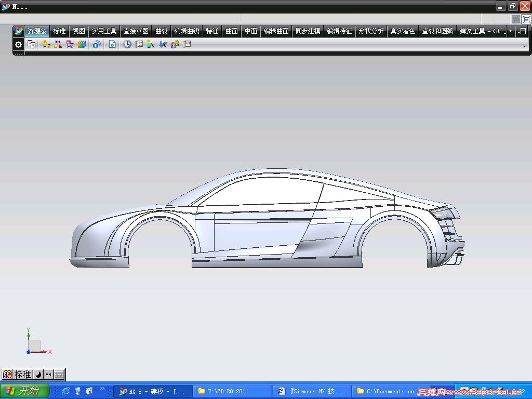This screenshot has height=399, width=532.
Task: Toggle the IME punctuation mode icon
Action: pyautogui.click(x=48, y=375)
